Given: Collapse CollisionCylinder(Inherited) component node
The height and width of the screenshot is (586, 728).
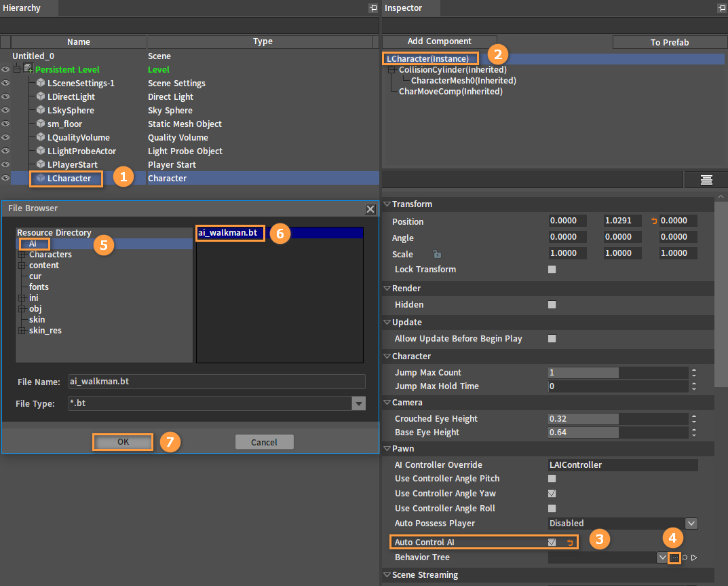Looking at the screenshot, I should pos(392,70).
